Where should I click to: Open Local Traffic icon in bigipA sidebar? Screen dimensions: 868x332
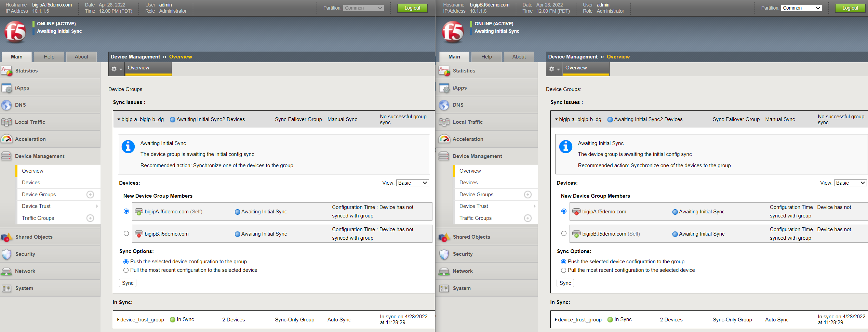coord(6,122)
